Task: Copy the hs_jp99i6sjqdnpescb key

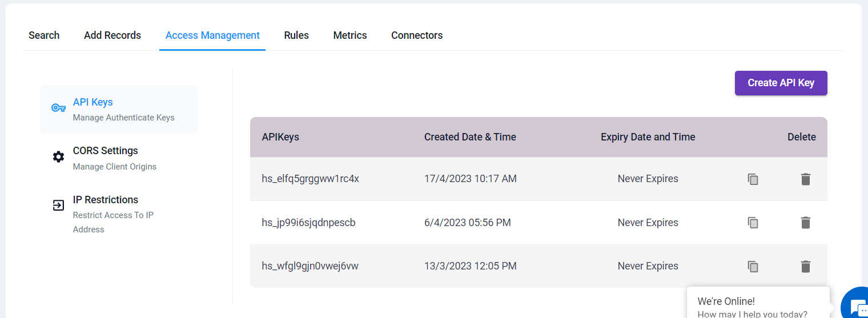Action: coord(753,223)
